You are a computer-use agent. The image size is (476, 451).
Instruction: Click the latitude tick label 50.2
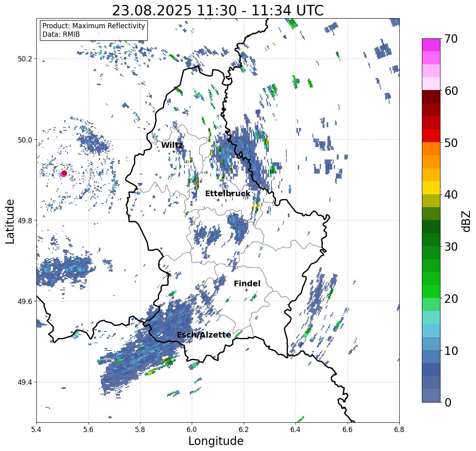(x=25, y=59)
